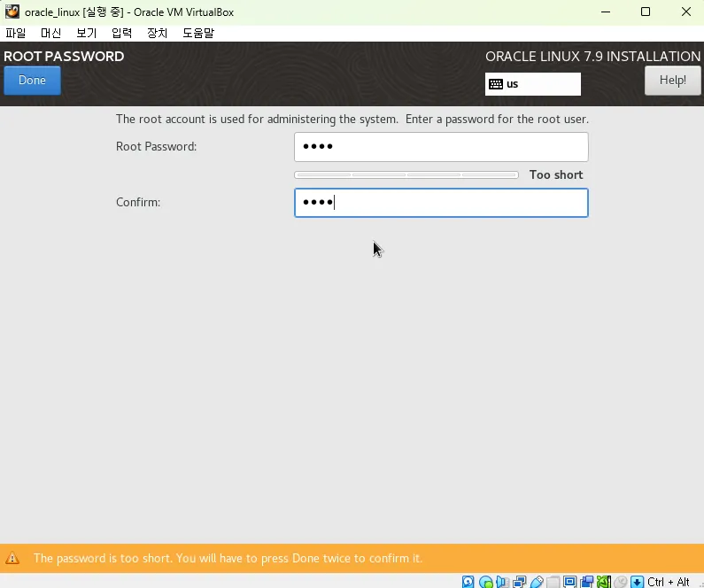This screenshot has height=588, width=704.
Task: Close the oracle_linux VirtualBox window
Action: pyautogui.click(x=685, y=12)
